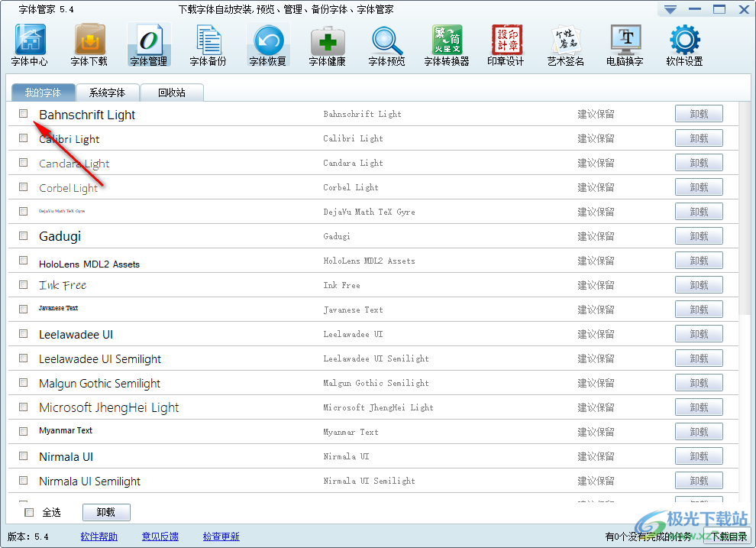Screen dimensions: 756x548
Task: Tick the checkbox next to Gadugi
Action: (24, 236)
